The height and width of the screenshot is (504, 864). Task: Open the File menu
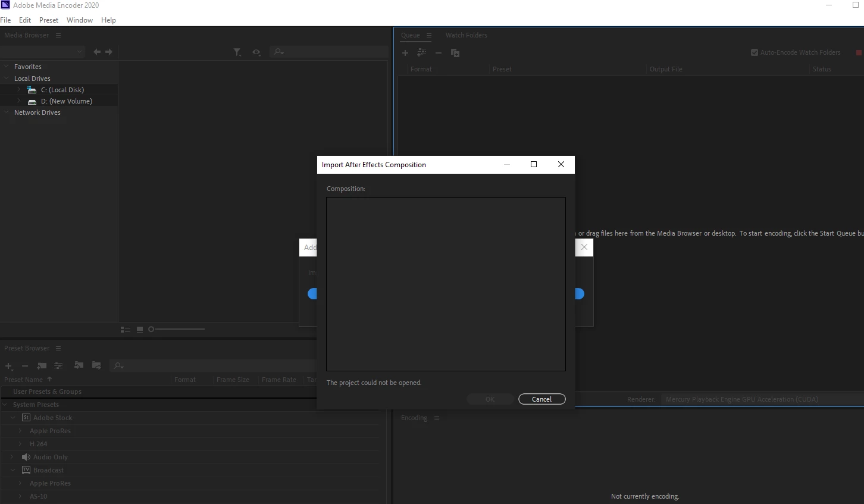(5, 20)
